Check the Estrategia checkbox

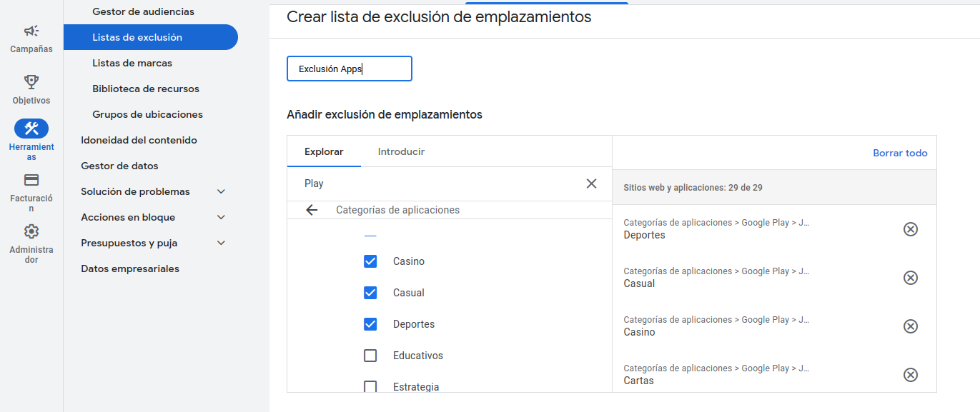(370, 386)
